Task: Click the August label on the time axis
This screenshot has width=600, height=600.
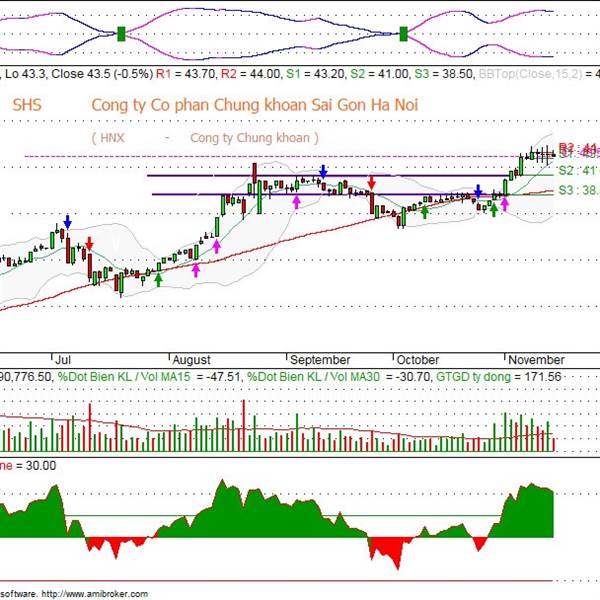Action: click(191, 360)
